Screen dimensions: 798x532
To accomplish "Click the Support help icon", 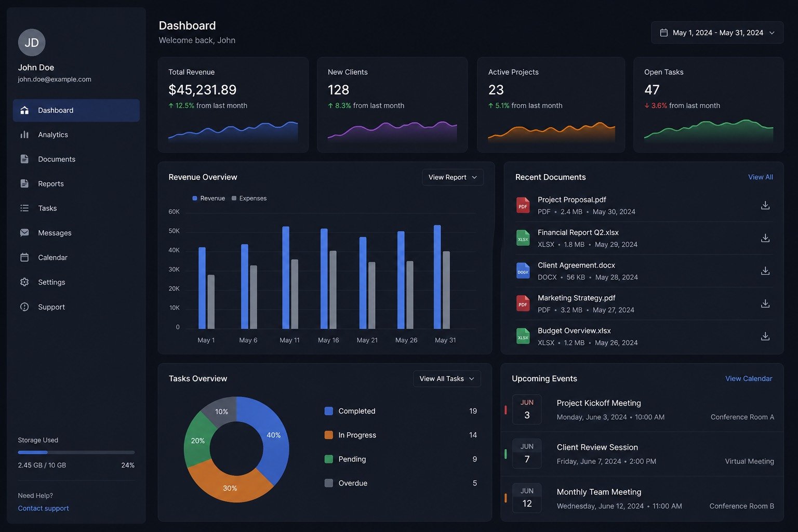I will (x=24, y=307).
